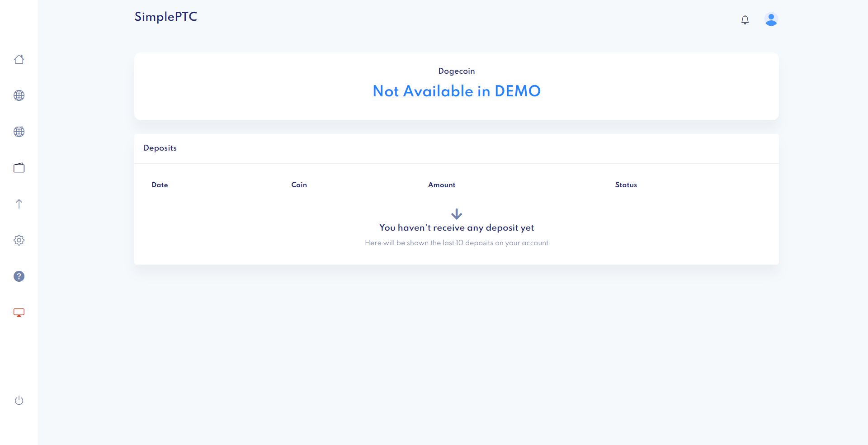Open the wallet deposit icon
This screenshot has height=445, width=868.
coord(19,168)
